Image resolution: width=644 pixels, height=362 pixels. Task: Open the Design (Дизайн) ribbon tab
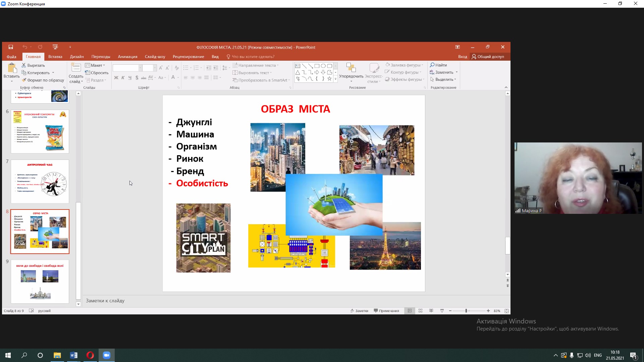[x=77, y=57]
